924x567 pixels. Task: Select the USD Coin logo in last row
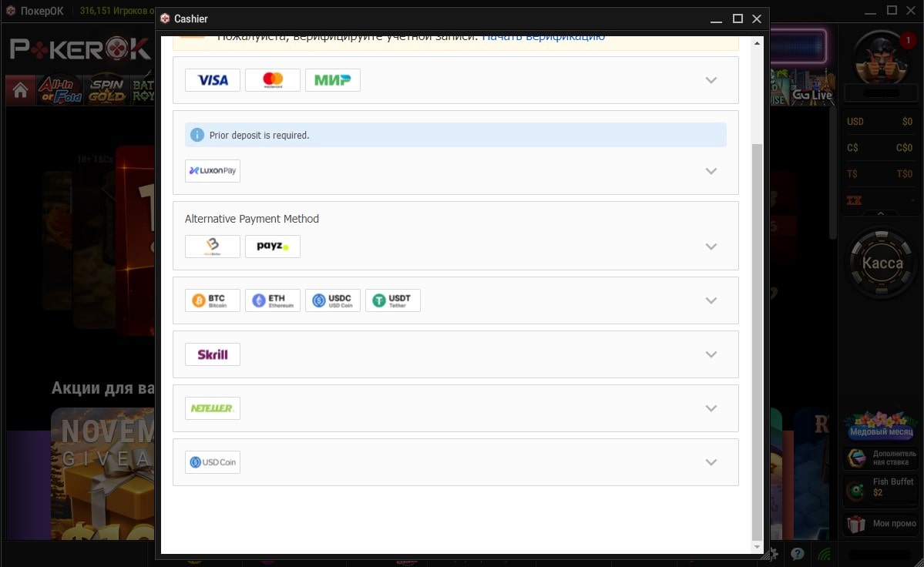point(212,462)
